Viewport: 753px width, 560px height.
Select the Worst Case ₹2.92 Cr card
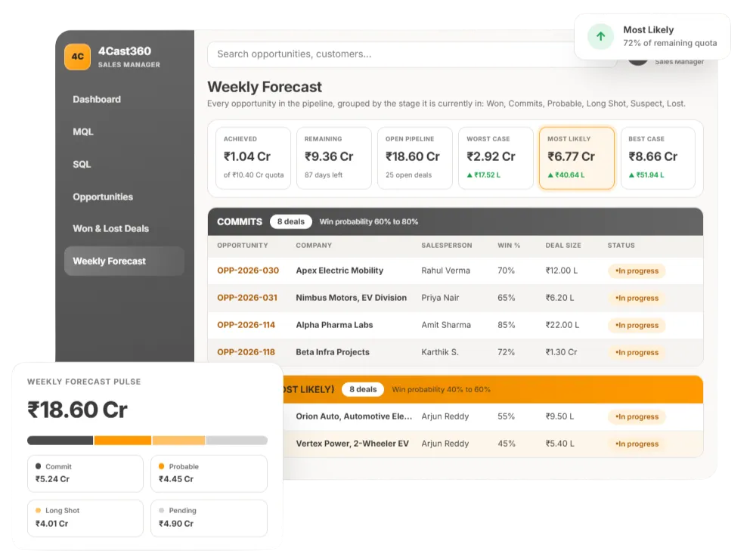coord(496,158)
